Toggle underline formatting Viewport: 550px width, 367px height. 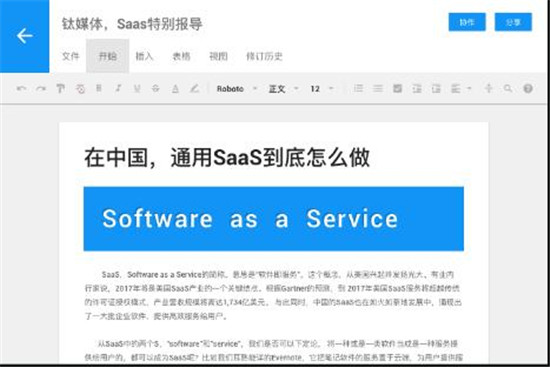[x=137, y=89]
